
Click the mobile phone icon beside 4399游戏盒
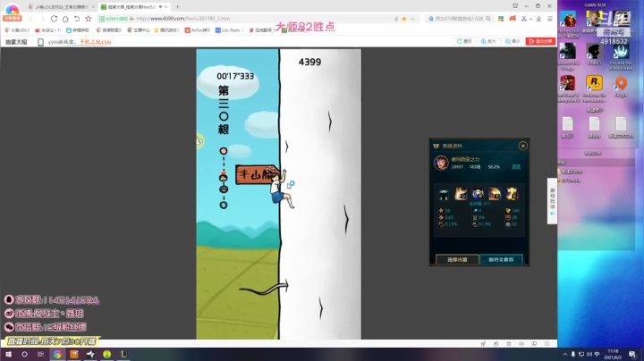pyautogui.click(x=40, y=42)
